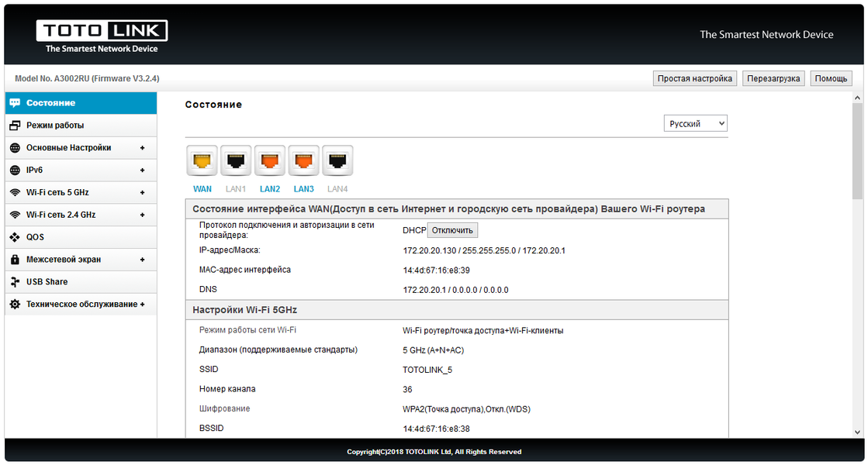Click the black LAN1 port icon
The width and height of the screenshot is (868, 465).
236,161
